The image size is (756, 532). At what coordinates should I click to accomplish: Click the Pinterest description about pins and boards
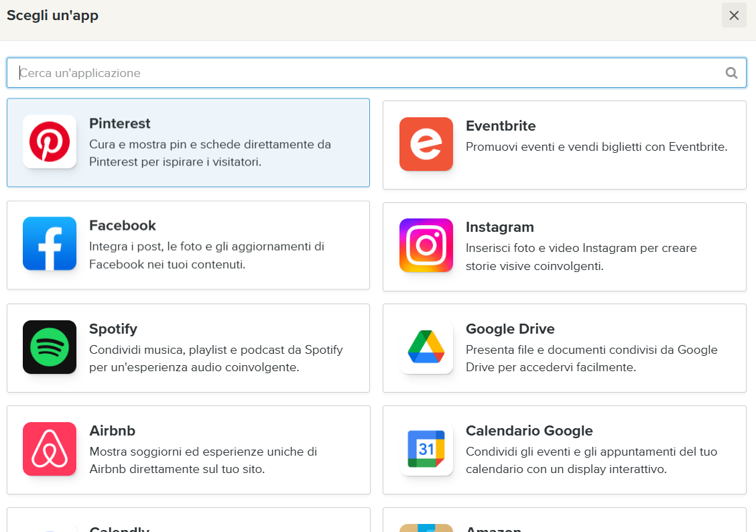pos(210,153)
